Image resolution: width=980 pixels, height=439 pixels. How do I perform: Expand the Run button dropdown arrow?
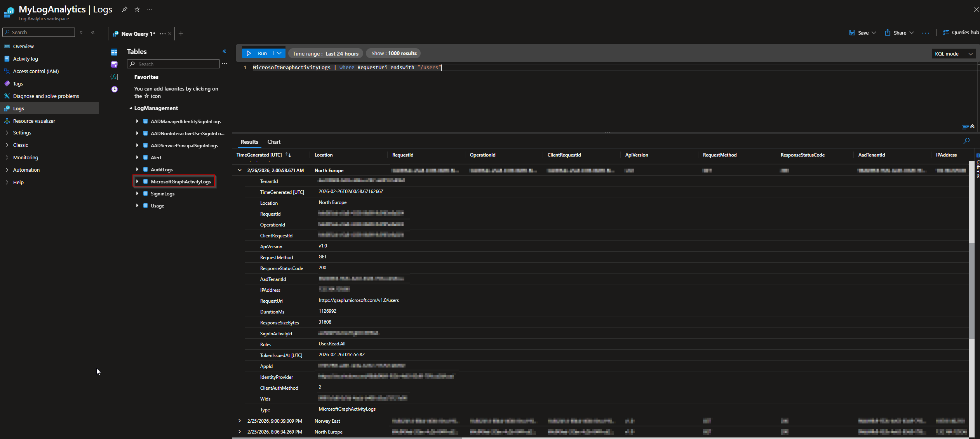(279, 53)
